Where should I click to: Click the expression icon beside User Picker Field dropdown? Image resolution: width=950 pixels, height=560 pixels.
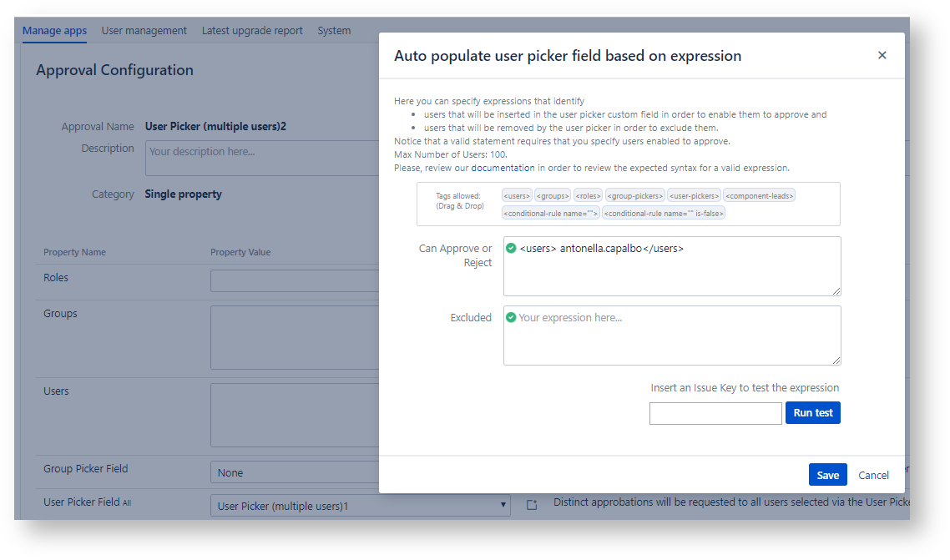pyautogui.click(x=532, y=505)
